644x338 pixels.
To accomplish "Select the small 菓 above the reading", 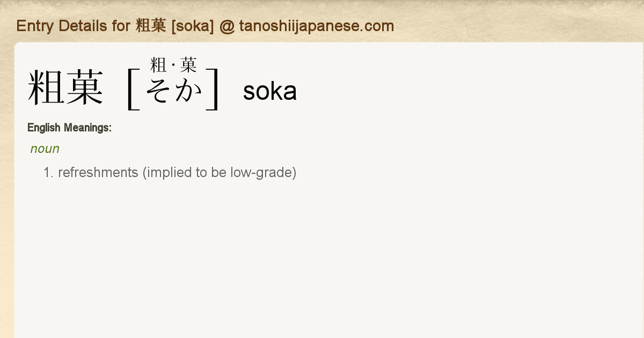I will click(188, 65).
